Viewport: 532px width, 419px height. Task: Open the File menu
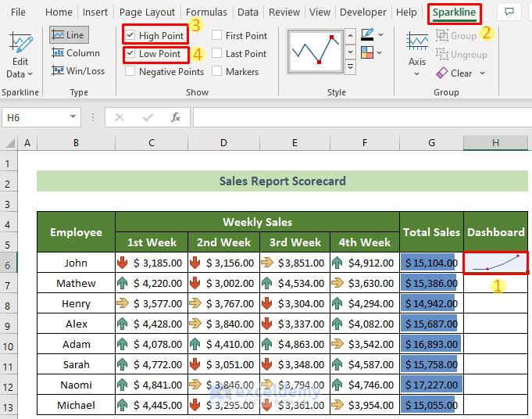(x=18, y=13)
